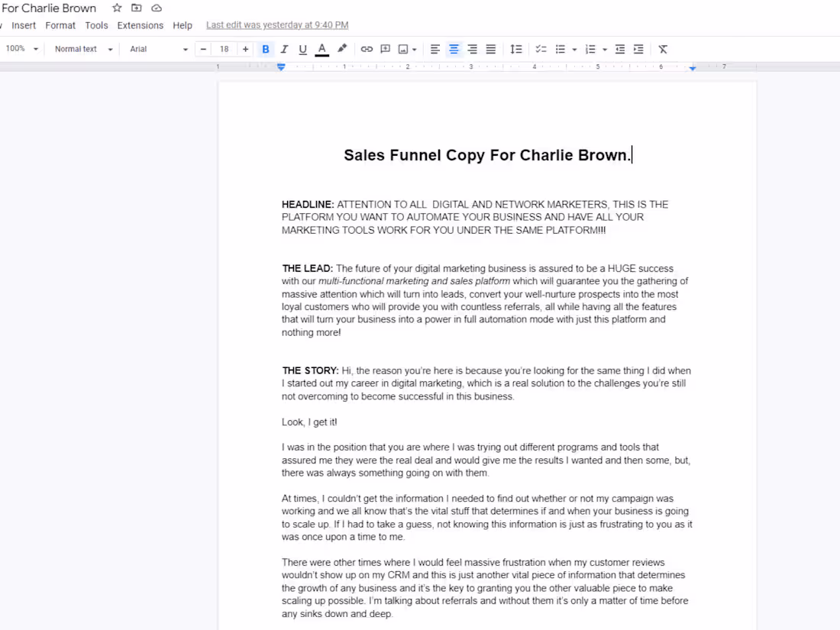Open the text color picker
The width and height of the screenshot is (840, 630).
321,49
